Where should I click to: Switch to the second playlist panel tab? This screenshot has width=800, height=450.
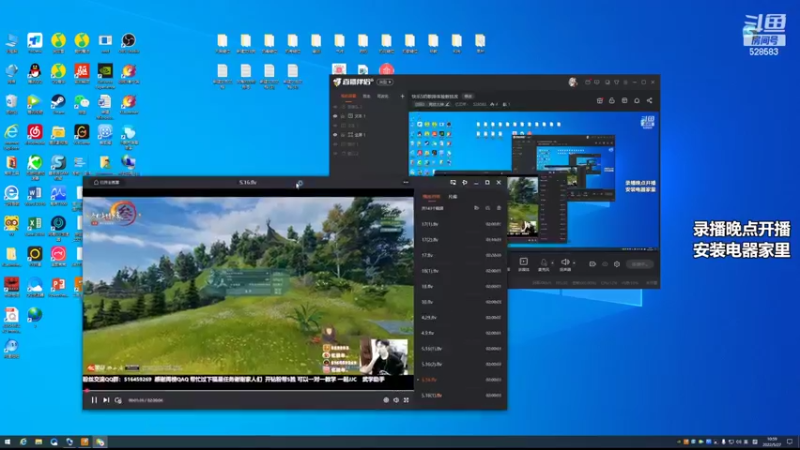click(x=453, y=196)
